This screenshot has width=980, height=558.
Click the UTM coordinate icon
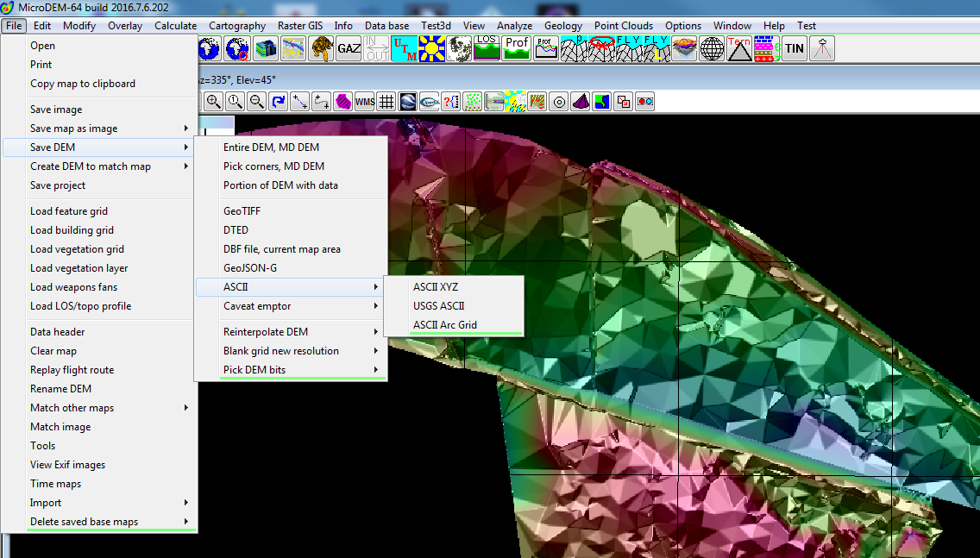coord(405,49)
